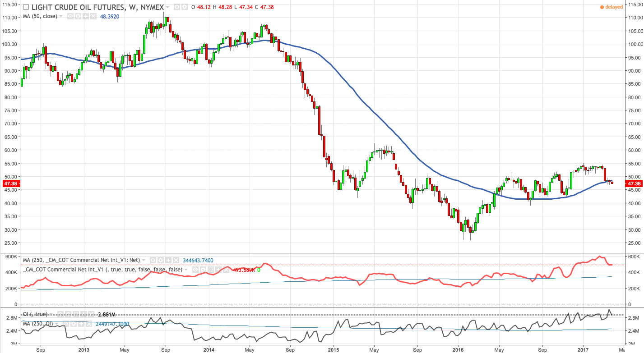Screen dimensions: 644x353
Task: Select the MA (250, OI) legend label
Action: point(38,323)
